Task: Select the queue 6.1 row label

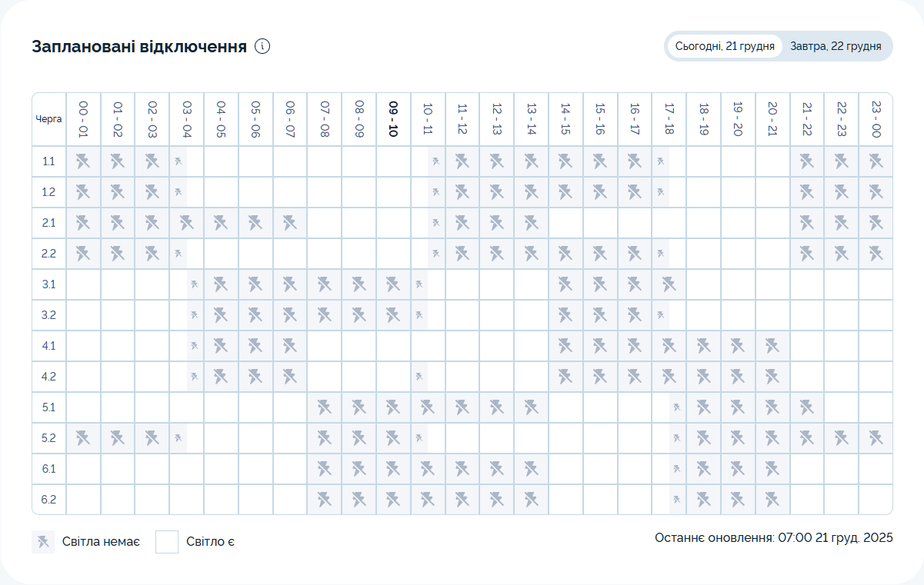Action: [x=49, y=469]
